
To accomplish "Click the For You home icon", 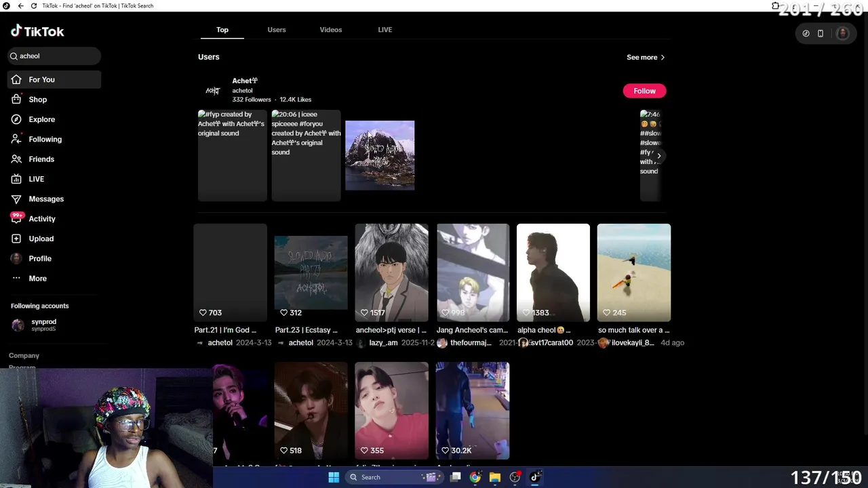I will click(x=16, y=80).
